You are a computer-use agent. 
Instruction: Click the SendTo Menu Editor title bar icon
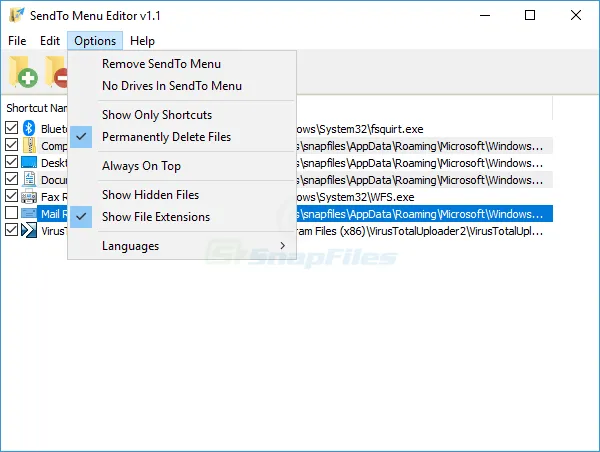coord(17,15)
